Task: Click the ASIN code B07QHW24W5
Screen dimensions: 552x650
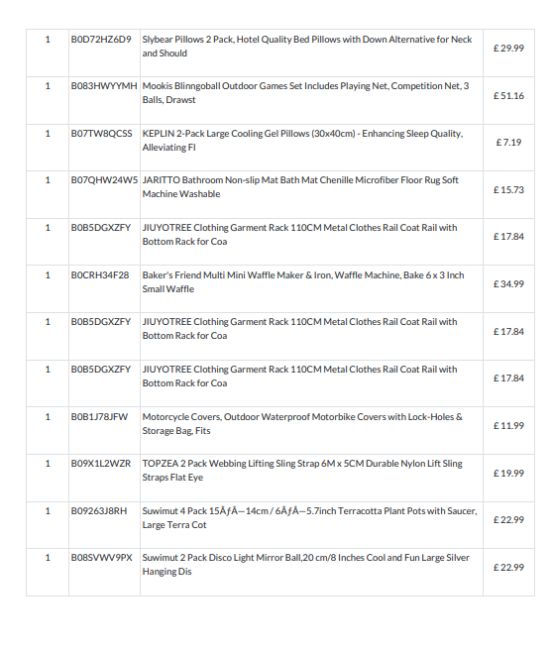Action: pyautogui.click(x=104, y=180)
